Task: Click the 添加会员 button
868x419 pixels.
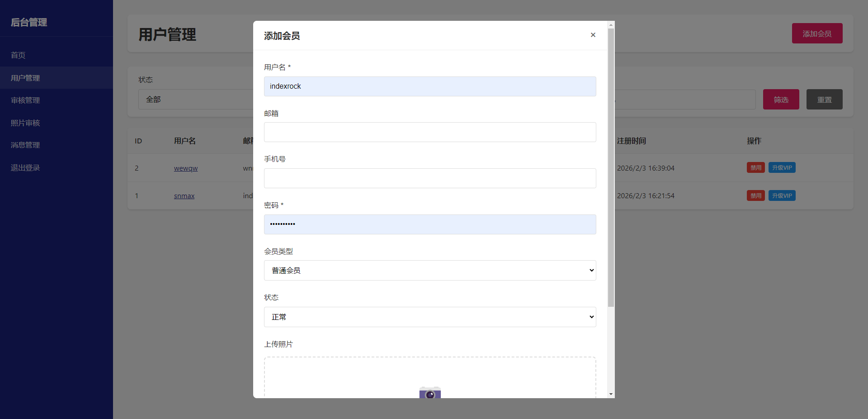Action: click(x=816, y=33)
